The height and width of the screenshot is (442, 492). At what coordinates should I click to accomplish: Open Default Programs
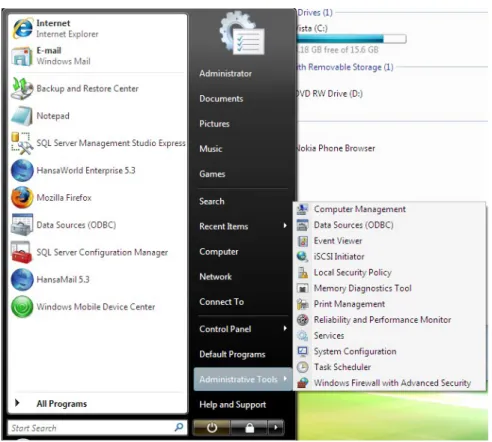(x=232, y=354)
